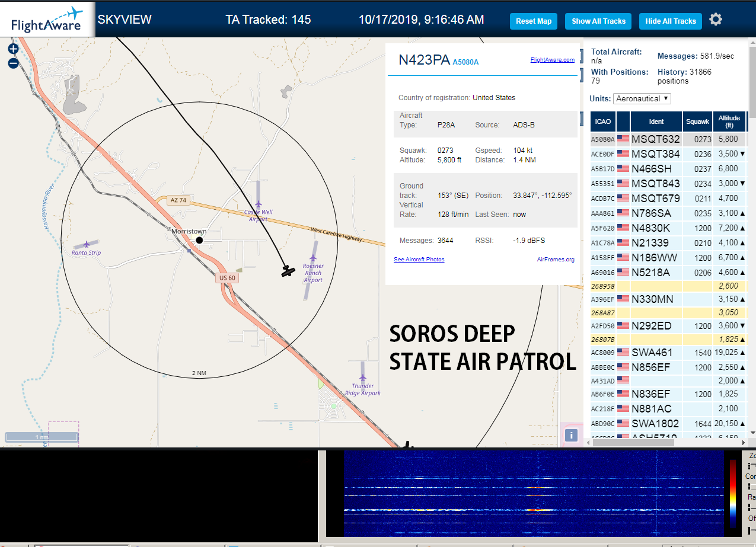756x547 pixels.
Task: Select the 268A87 ICAO row
Action: (x=668, y=312)
